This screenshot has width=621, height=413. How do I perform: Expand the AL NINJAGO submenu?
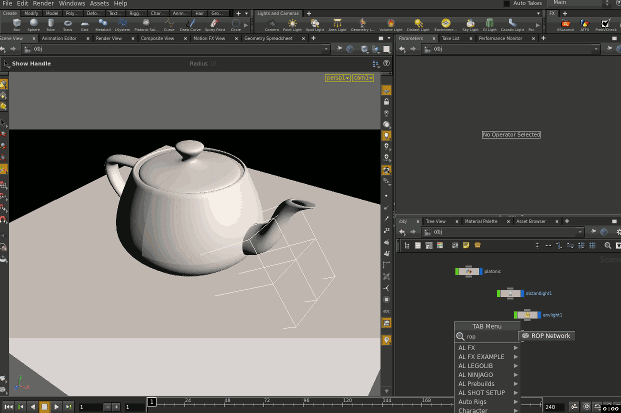click(487, 375)
